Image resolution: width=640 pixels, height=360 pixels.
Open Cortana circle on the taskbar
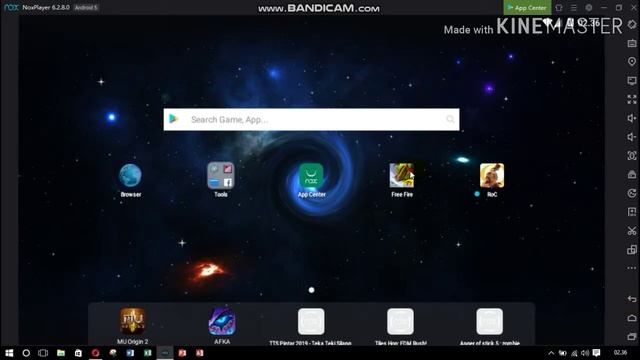[26, 353]
